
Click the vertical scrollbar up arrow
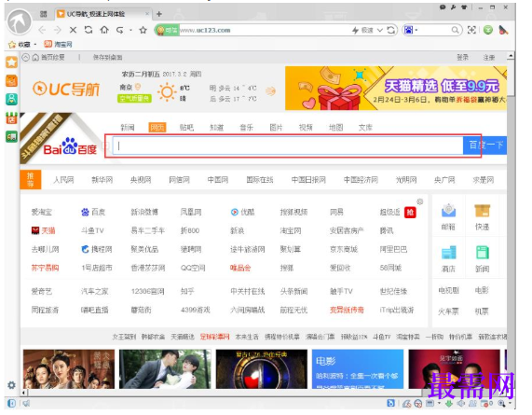(511, 55)
